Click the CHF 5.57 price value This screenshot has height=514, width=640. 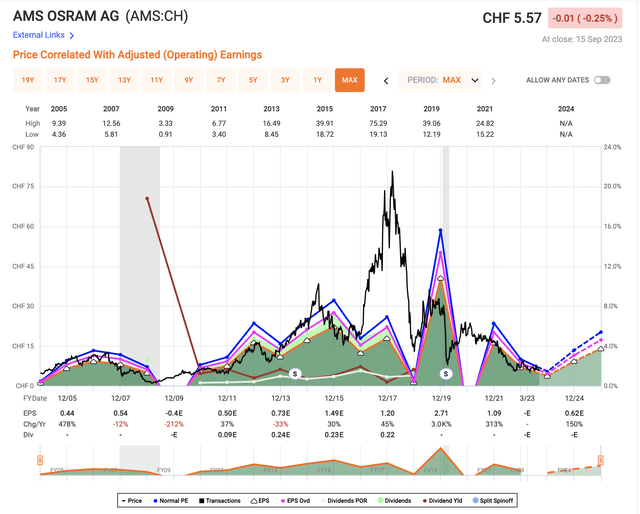pyautogui.click(x=512, y=18)
